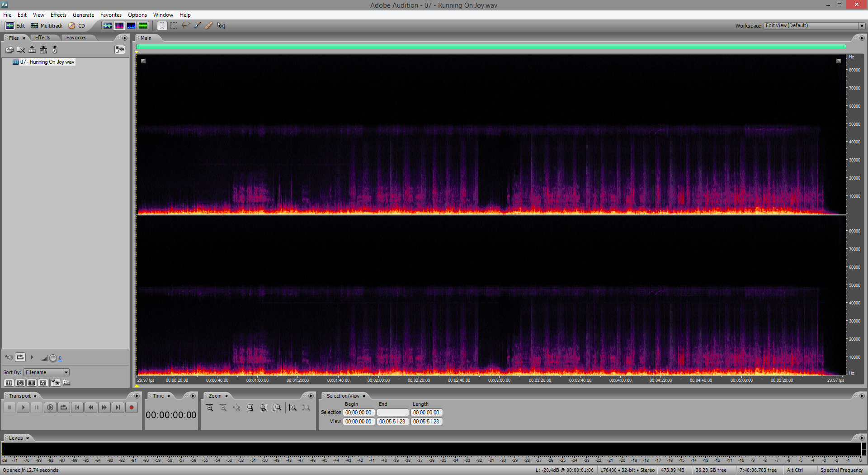Open Workspace Edit View dropdown

point(815,26)
